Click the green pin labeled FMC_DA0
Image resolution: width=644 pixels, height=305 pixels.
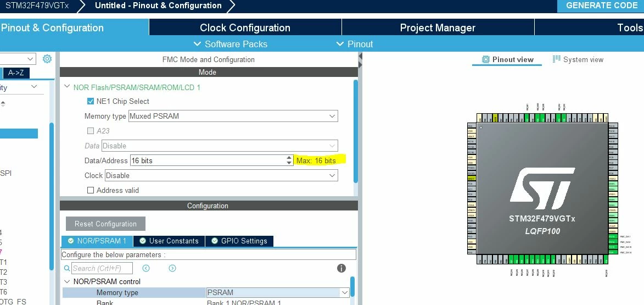point(613,242)
